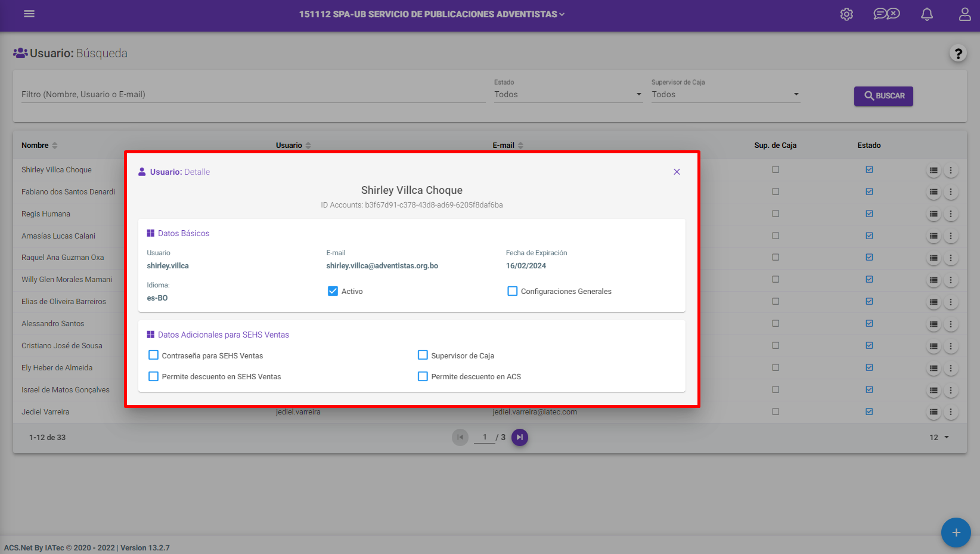Open details list icon for Shirley Villca Choque

coord(934,171)
